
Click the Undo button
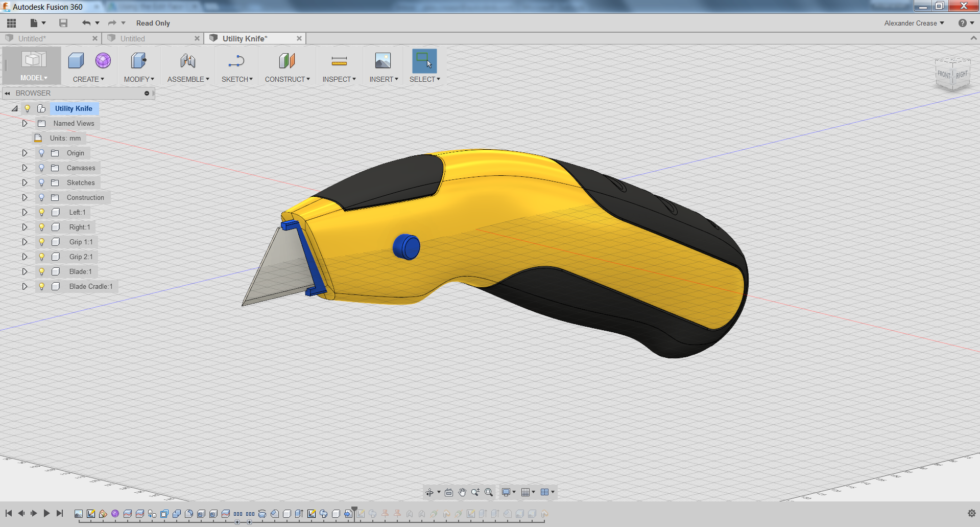click(x=85, y=23)
